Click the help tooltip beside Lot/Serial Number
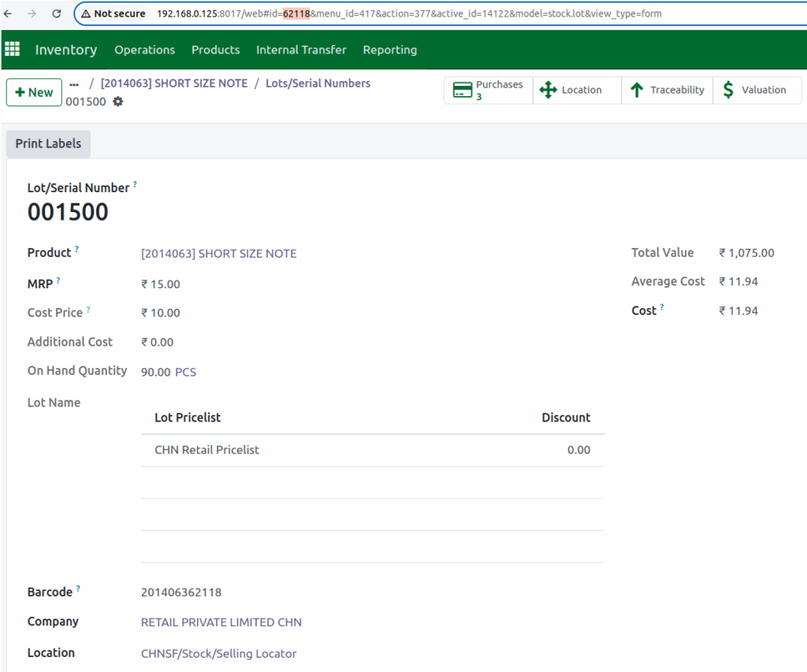This screenshot has width=807, height=672. (x=136, y=183)
